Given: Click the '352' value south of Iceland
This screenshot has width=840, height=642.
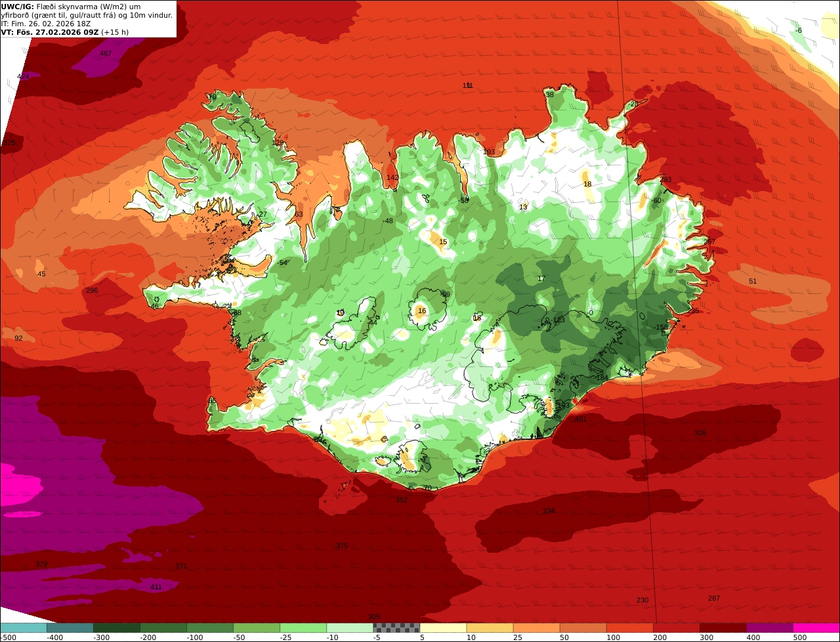Looking at the screenshot, I should point(402,500).
